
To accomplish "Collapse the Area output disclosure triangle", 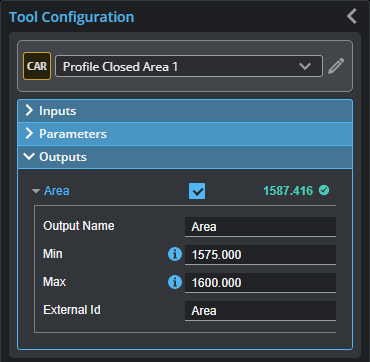I will pos(36,191).
